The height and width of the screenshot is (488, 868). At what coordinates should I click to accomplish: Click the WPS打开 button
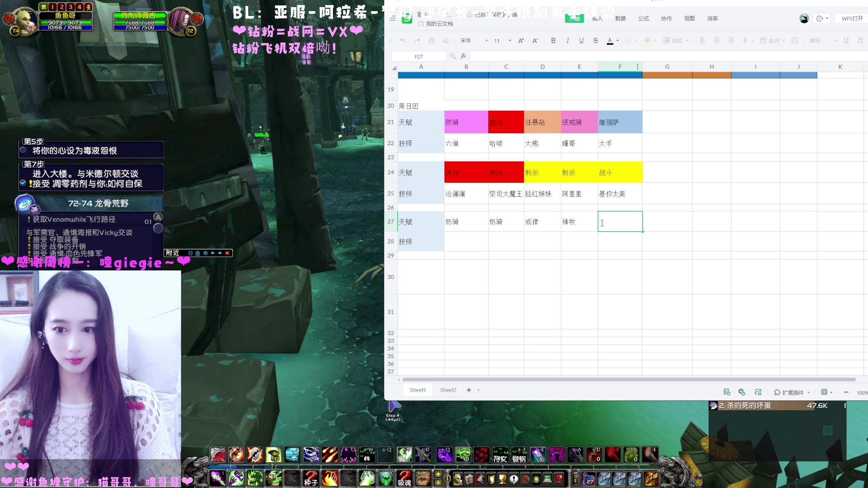point(852,18)
